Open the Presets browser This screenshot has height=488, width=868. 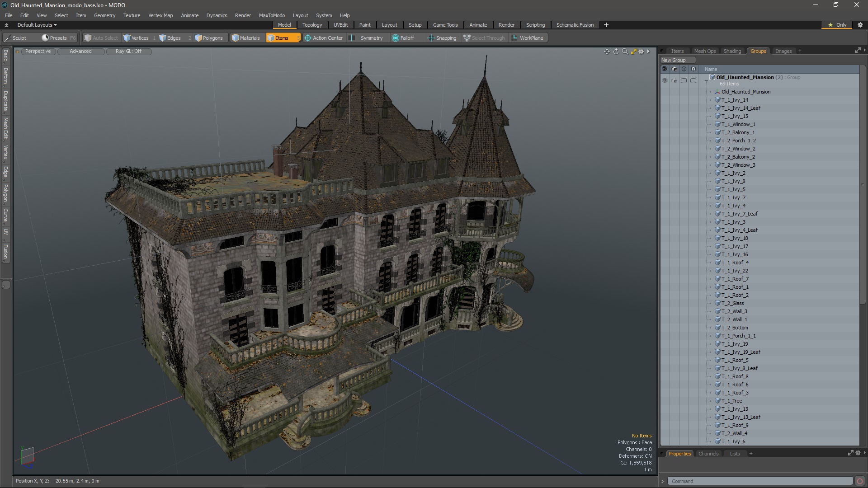pos(58,38)
